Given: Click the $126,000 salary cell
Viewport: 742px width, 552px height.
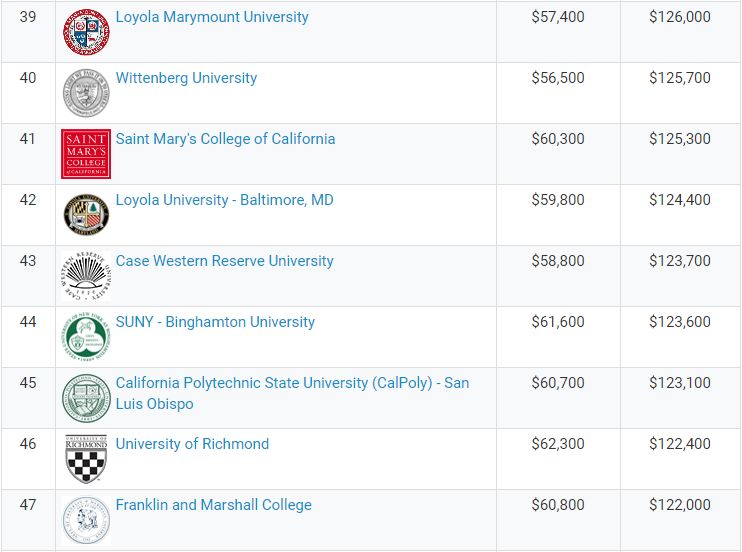Looking at the screenshot, I should (x=680, y=32).
